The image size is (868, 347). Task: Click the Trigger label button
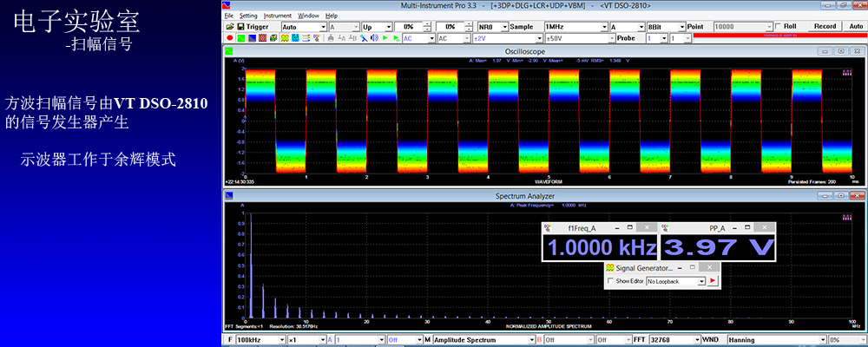point(258,27)
